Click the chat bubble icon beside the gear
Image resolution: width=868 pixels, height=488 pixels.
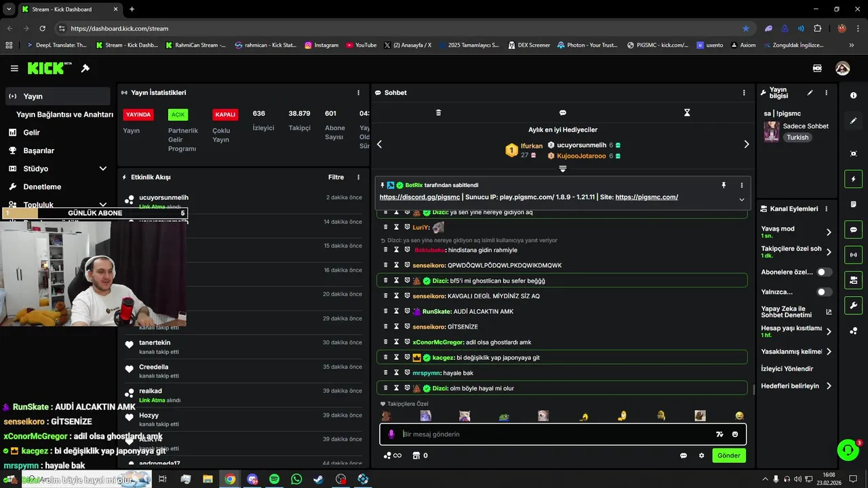pyautogui.click(x=684, y=455)
